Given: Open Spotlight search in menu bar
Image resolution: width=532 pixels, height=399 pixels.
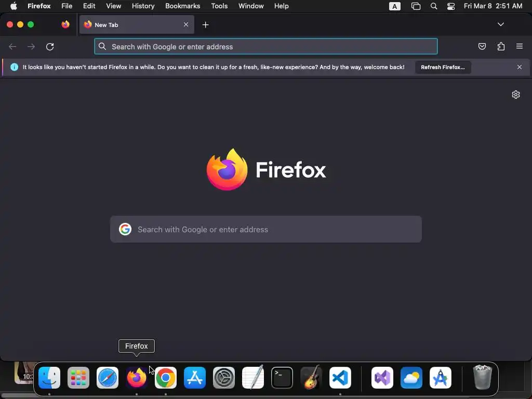Looking at the screenshot, I should coord(434,6).
